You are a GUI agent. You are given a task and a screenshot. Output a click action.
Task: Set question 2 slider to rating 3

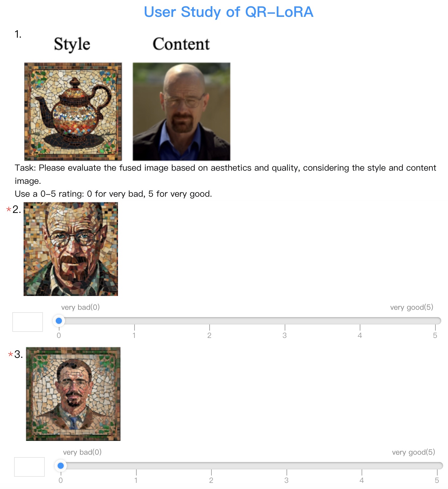pos(285,321)
